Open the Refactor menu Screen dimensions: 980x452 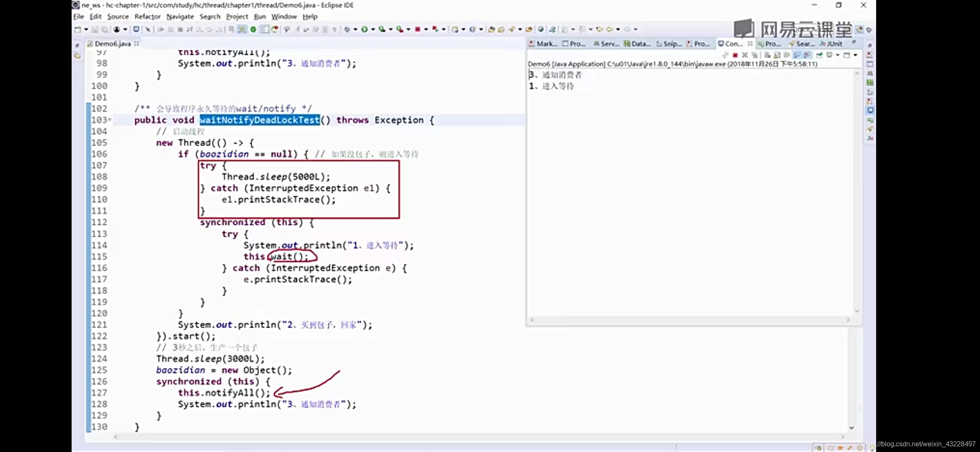coord(147,17)
